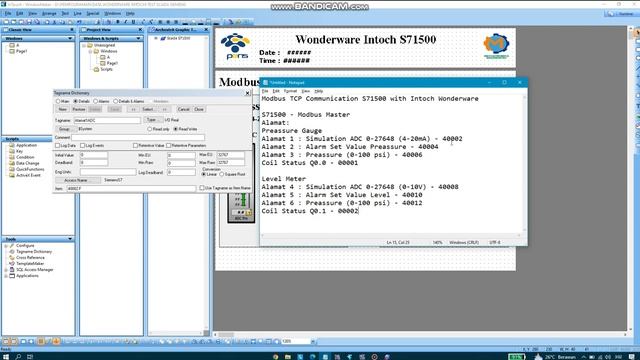Image resolution: width=640 pixels, height=360 pixels.
Task: Select Data Change script type
Action: click(x=27, y=163)
